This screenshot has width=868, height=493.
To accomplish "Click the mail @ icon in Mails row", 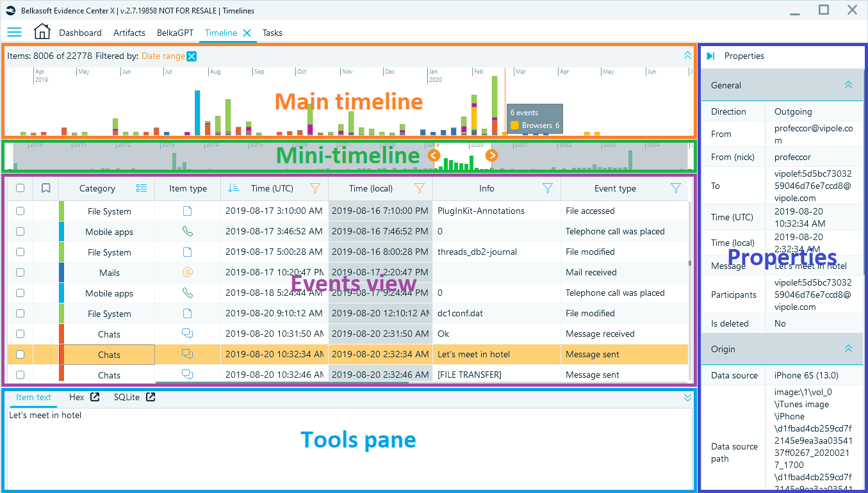I will coord(188,273).
